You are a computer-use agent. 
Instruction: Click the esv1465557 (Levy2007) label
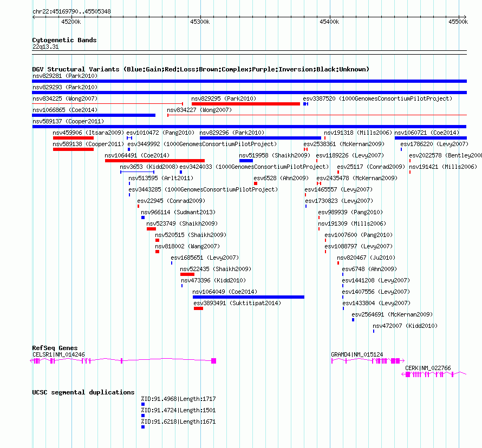tap(338, 189)
